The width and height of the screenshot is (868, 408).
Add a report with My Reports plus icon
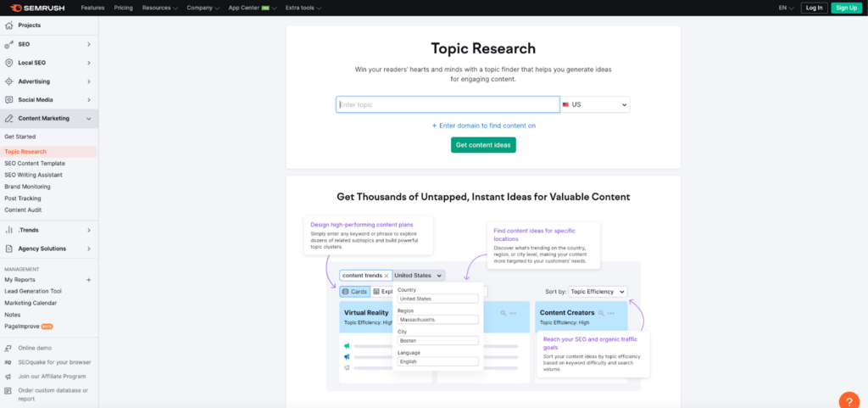[88, 280]
